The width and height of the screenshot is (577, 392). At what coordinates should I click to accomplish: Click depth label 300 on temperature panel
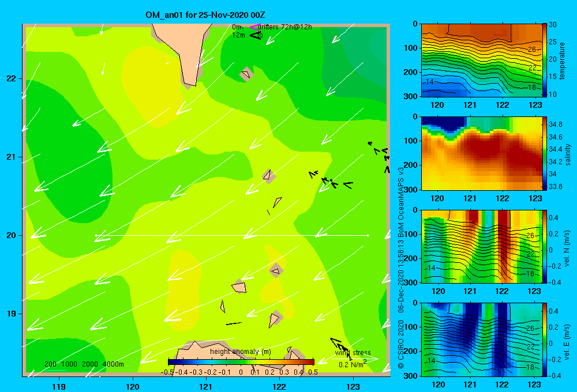click(410, 96)
